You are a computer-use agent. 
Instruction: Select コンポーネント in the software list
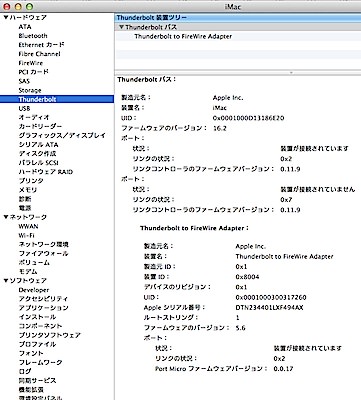[x=40, y=326]
